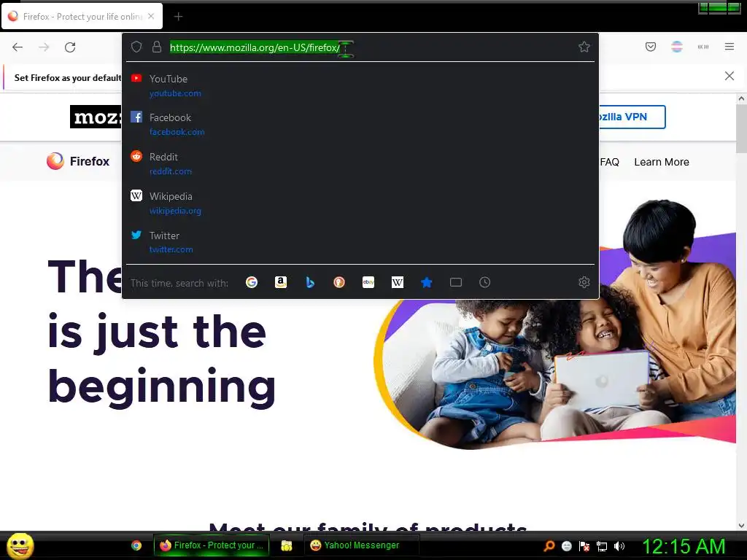The width and height of the screenshot is (747, 560).
Task: Search with eBay this time
Action: pyautogui.click(x=368, y=282)
